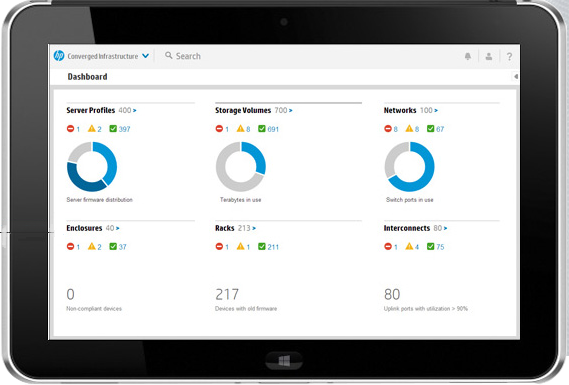Open the Server Profiles section link

tap(90, 110)
